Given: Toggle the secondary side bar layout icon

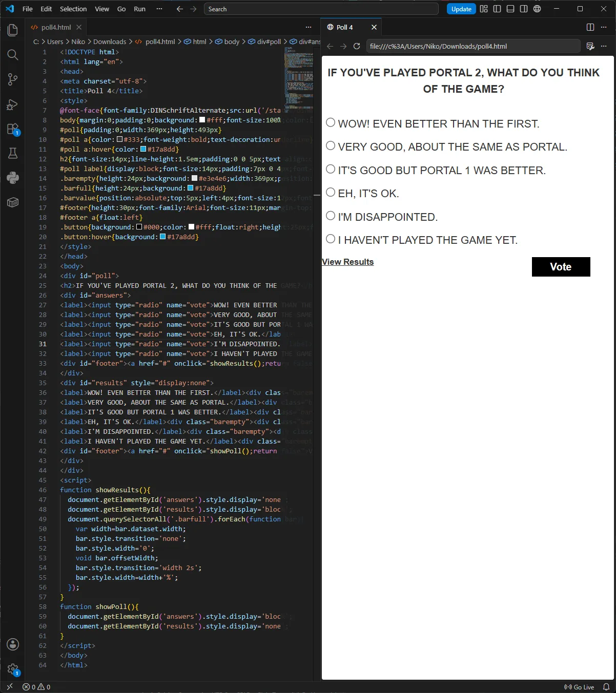Looking at the screenshot, I should pos(524,9).
